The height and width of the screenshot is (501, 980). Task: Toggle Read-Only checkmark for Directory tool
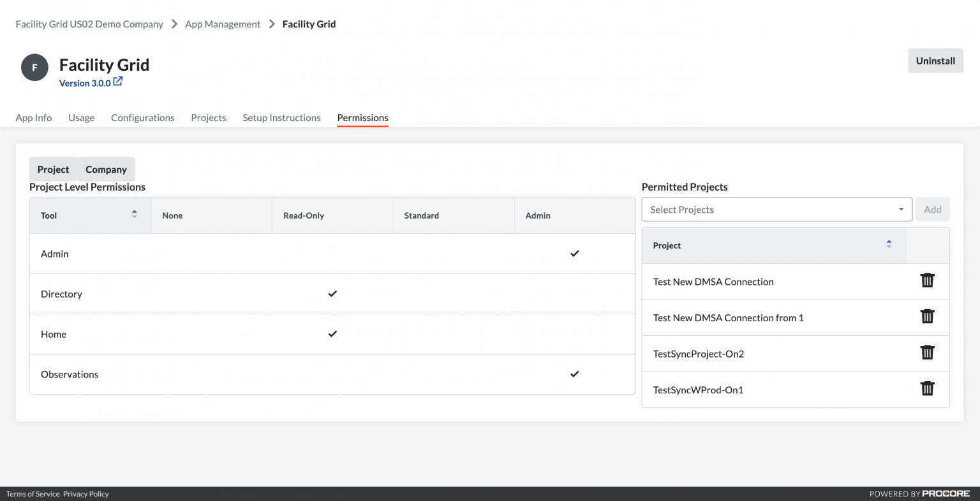click(x=332, y=294)
